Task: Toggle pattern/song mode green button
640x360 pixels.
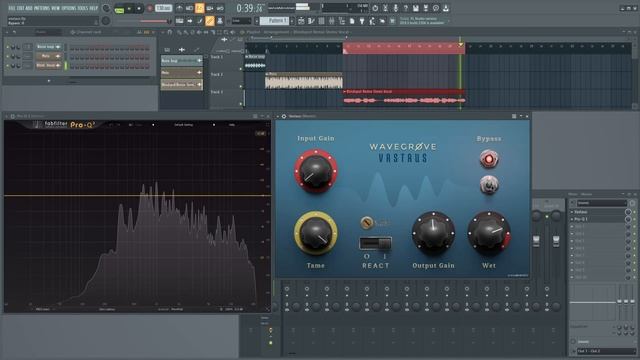Action: (x=119, y=9)
